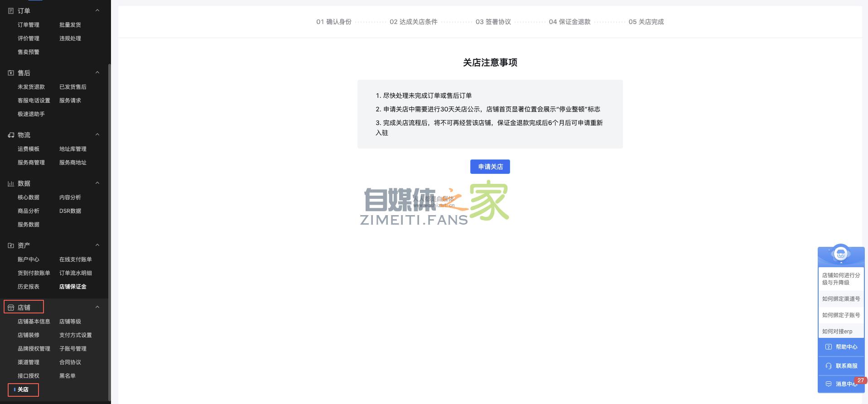Viewport: 868px width, 404px height.
Task: Click the sidebar vertical scrollbar
Action: click(x=109, y=226)
